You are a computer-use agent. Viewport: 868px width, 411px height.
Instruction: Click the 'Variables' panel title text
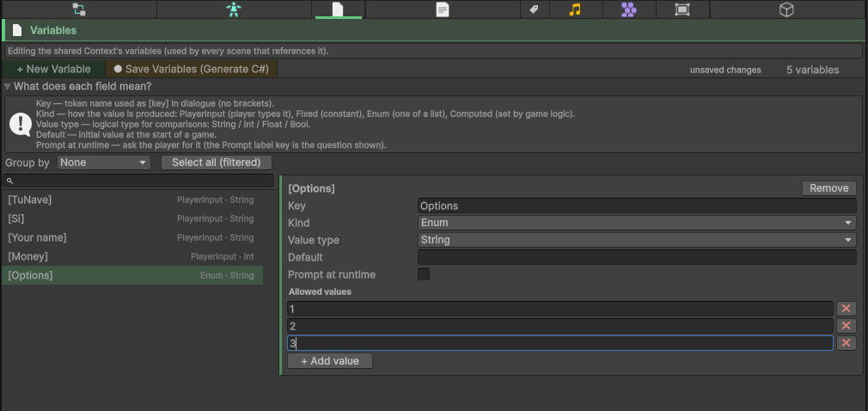click(53, 30)
